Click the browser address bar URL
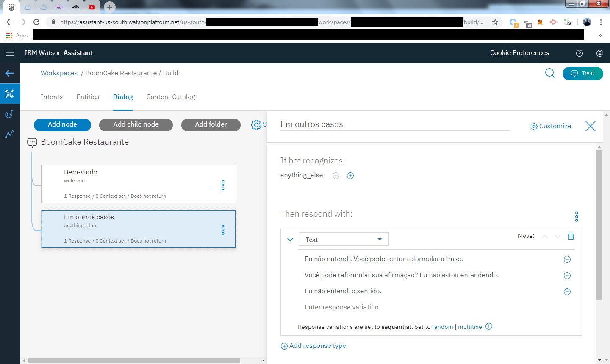610x364 pixels. pyautogui.click(x=271, y=22)
